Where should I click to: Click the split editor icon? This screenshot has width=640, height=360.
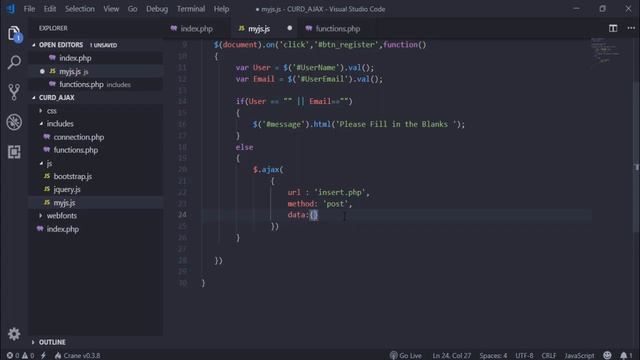(613, 28)
